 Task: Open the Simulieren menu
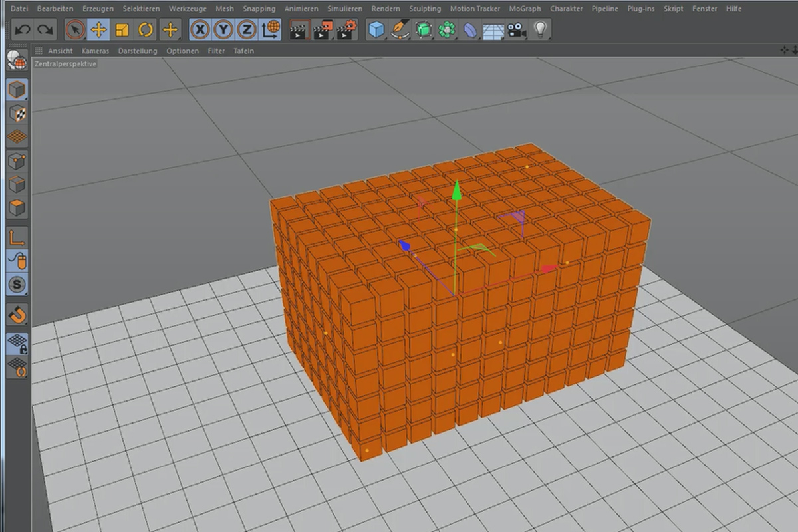click(344, 9)
